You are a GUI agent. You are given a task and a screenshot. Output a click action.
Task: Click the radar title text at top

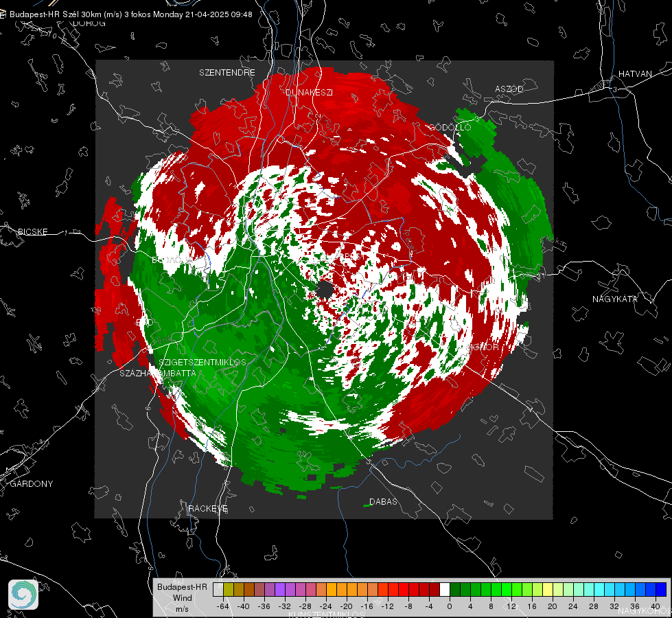pyautogui.click(x=130, y=14)
